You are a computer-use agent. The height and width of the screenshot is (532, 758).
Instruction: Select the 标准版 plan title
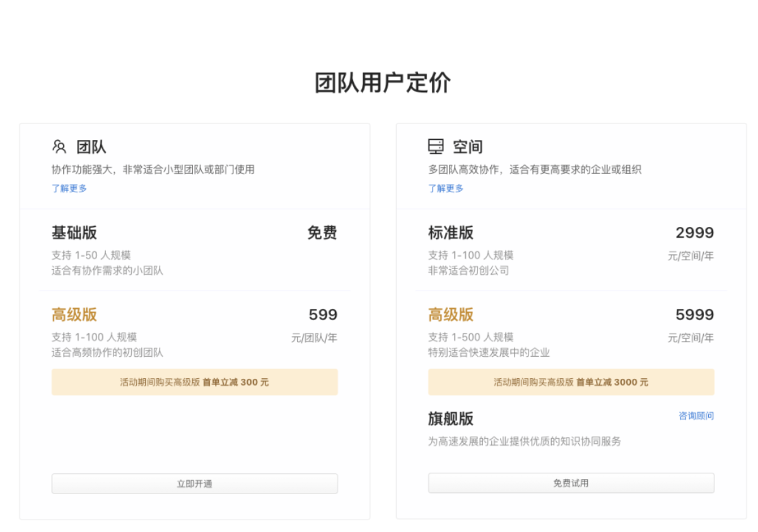(451, 233)
